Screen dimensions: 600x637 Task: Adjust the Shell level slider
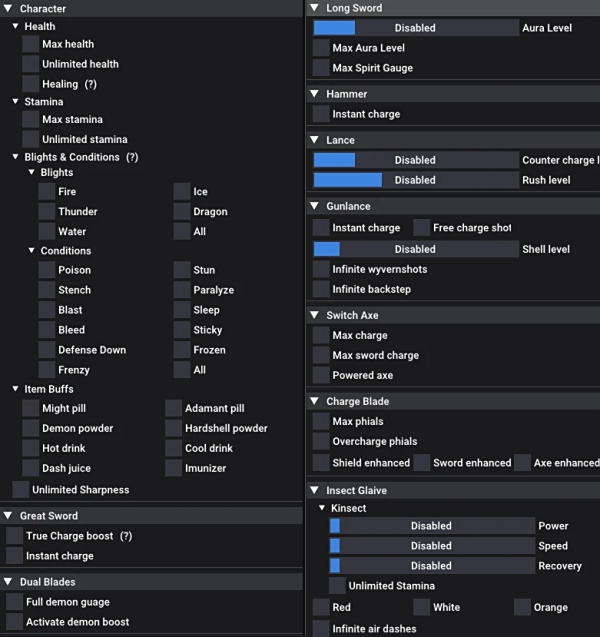[x=416, y=249]
